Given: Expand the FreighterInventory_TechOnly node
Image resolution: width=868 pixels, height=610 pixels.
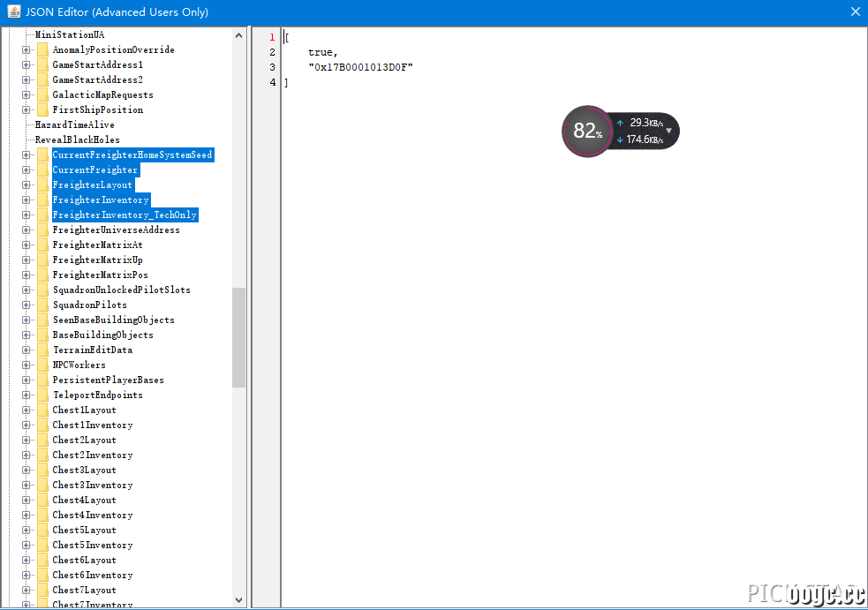Looking at the screenshot, I should 26,215.
